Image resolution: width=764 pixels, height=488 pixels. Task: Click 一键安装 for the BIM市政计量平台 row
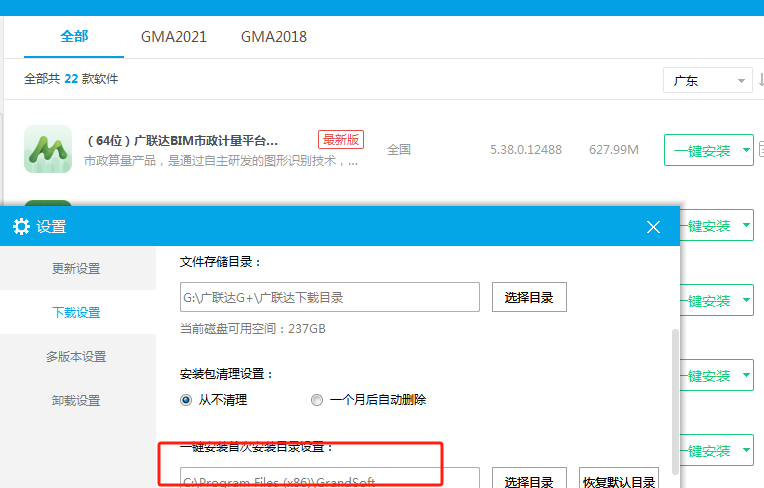(702, 150)
